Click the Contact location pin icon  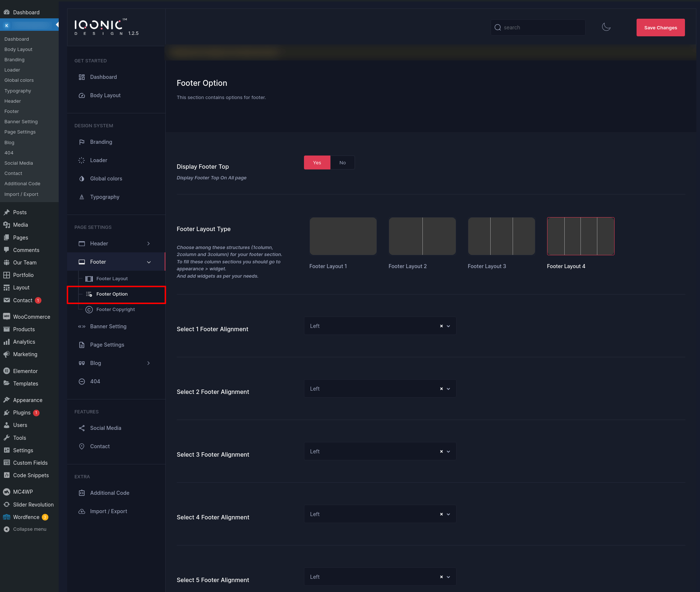click(82, 446)
